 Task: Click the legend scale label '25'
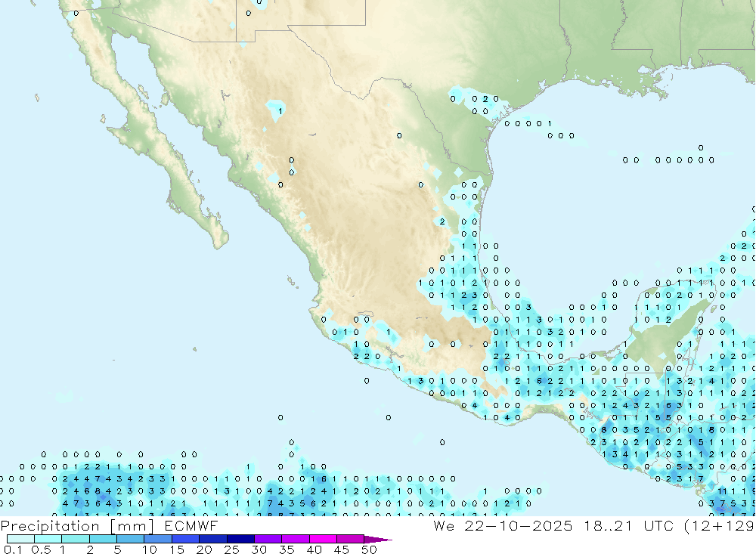(232, 549)
